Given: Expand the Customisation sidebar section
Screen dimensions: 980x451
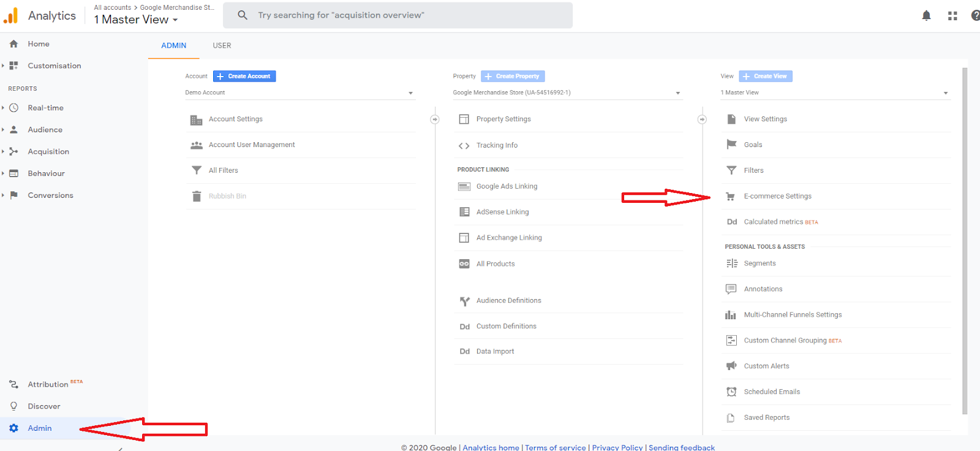Looking at the screenshot, I should [3, 66].
